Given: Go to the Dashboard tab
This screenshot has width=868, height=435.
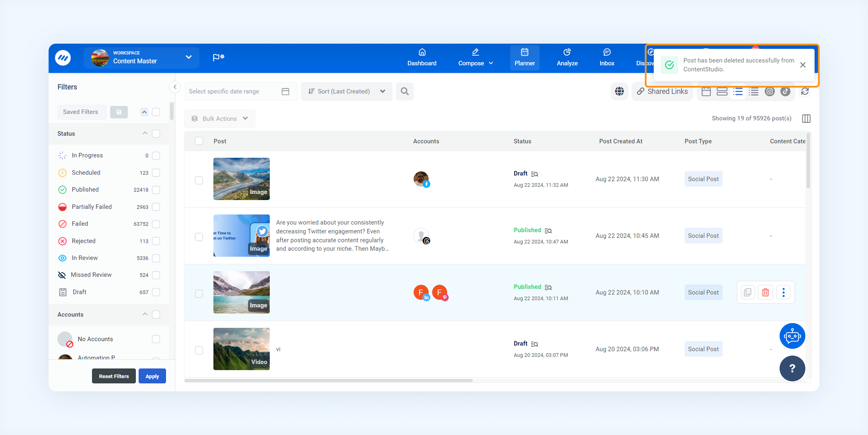Looking at the screenshot, I should tap(422, 58).
